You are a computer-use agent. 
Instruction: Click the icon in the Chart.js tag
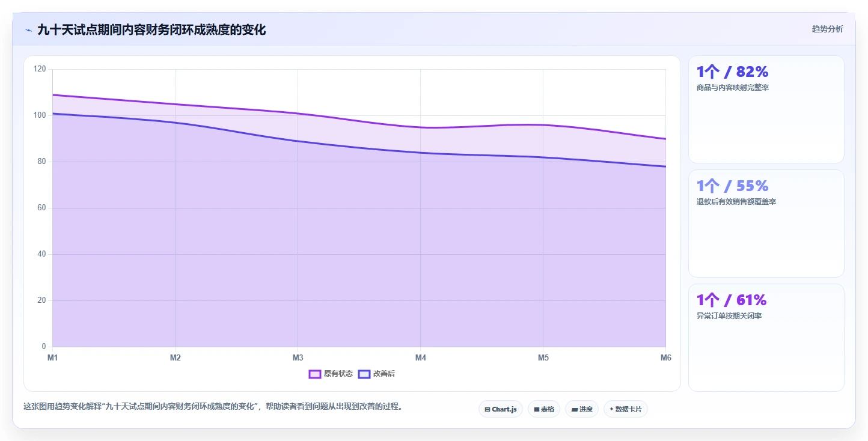click(487, 409)
